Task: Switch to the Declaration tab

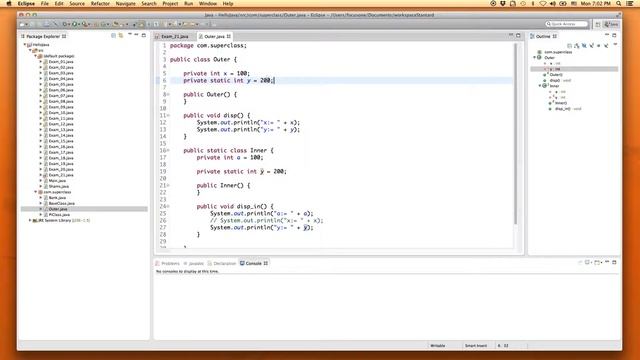Action: 222,263
